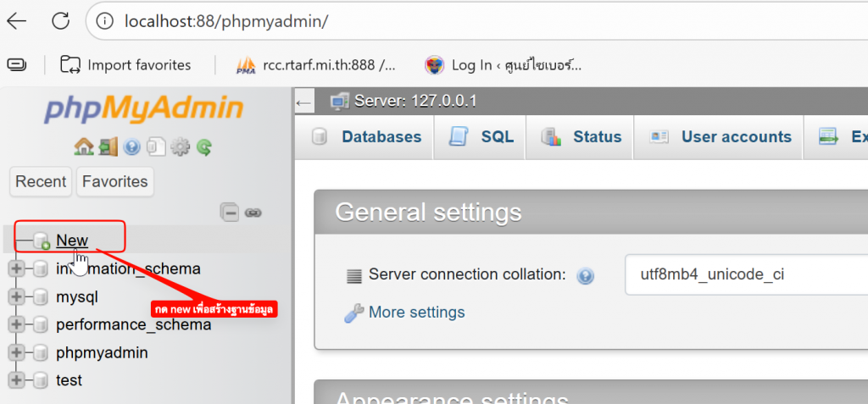Expand the performance_schema database node

(16, 325)
